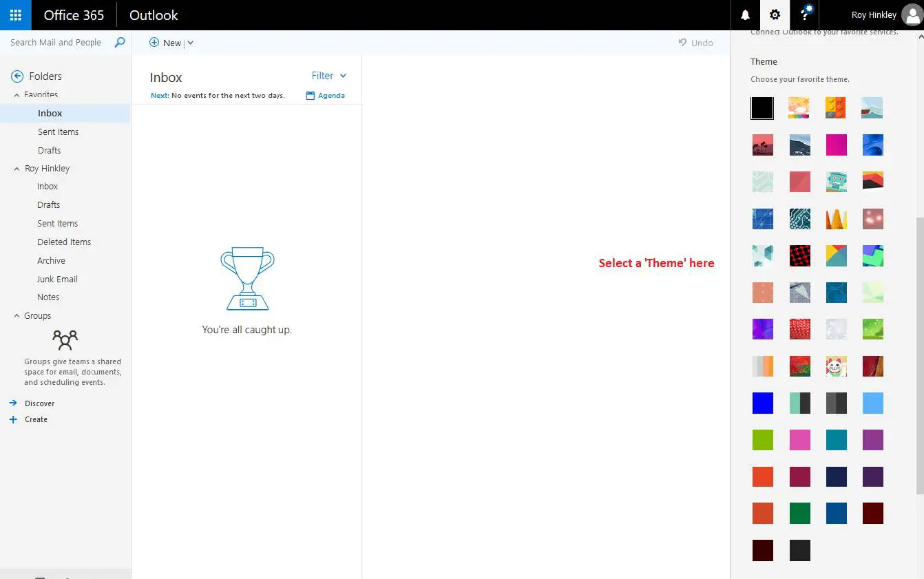
Task: Click the back arrow next to Folders
Action: 15,76
